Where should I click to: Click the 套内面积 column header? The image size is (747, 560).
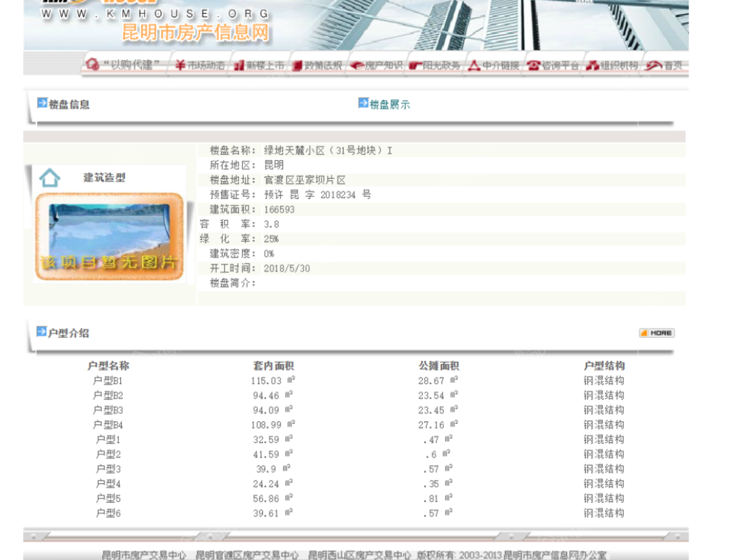pyautogui.click(x=273, y=366)
